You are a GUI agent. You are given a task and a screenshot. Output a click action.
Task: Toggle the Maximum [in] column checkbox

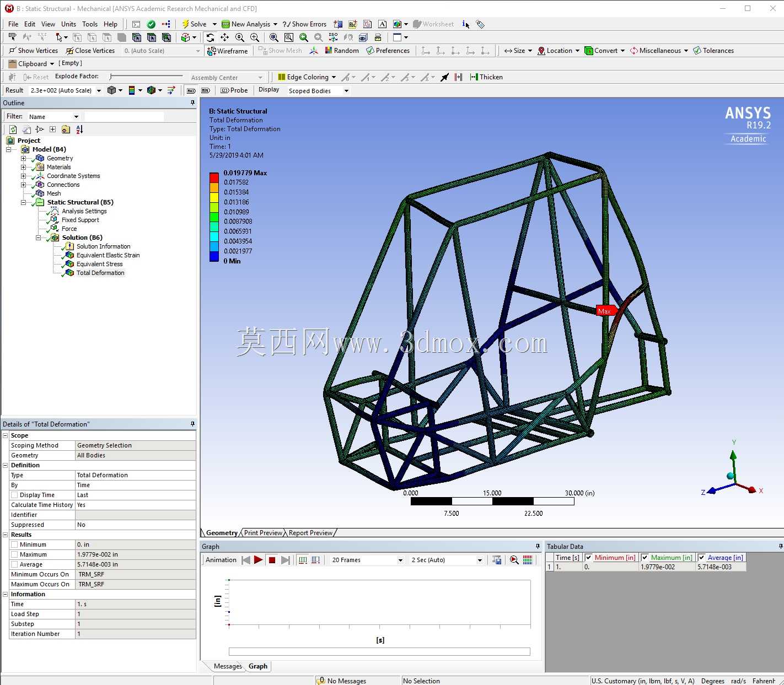pyautogui.click(x=645, y=558)
